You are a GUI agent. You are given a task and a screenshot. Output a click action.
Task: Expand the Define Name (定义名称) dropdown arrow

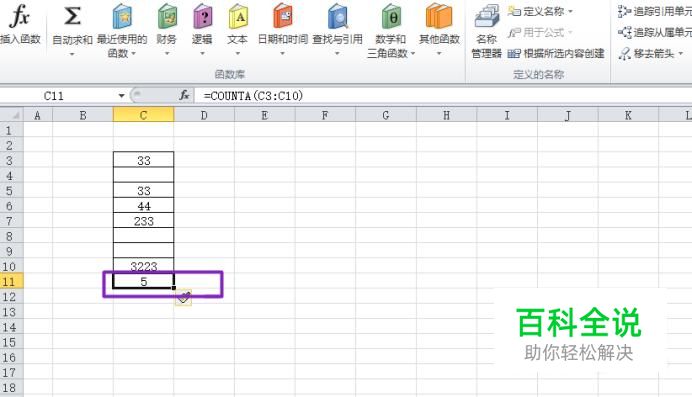point(570,11)
